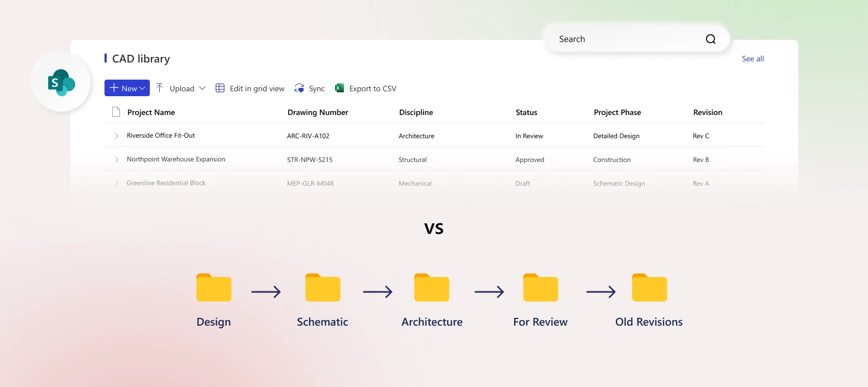Open the For Review folder

point(540,287)
